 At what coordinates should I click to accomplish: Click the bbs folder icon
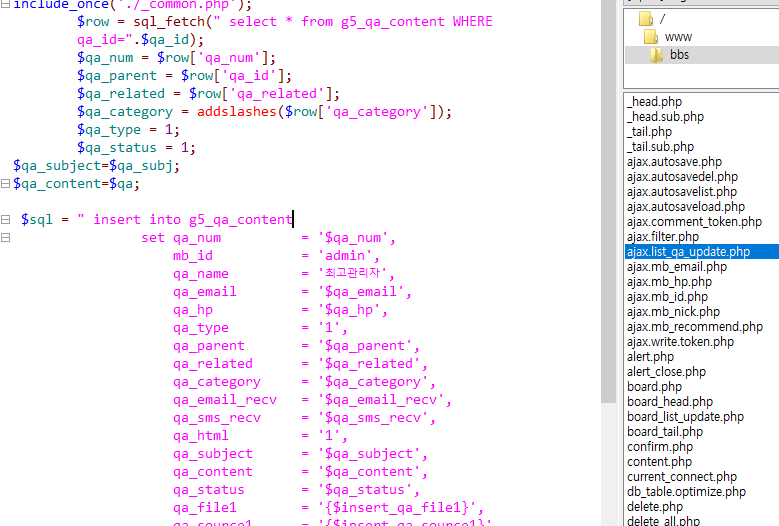[x=656, y=54]
